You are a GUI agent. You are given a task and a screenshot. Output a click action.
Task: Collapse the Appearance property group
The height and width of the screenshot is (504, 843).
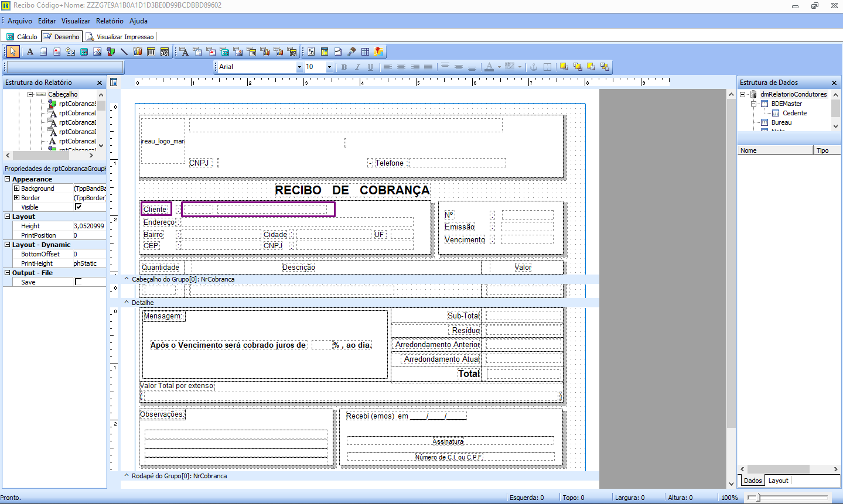[7, 179]
